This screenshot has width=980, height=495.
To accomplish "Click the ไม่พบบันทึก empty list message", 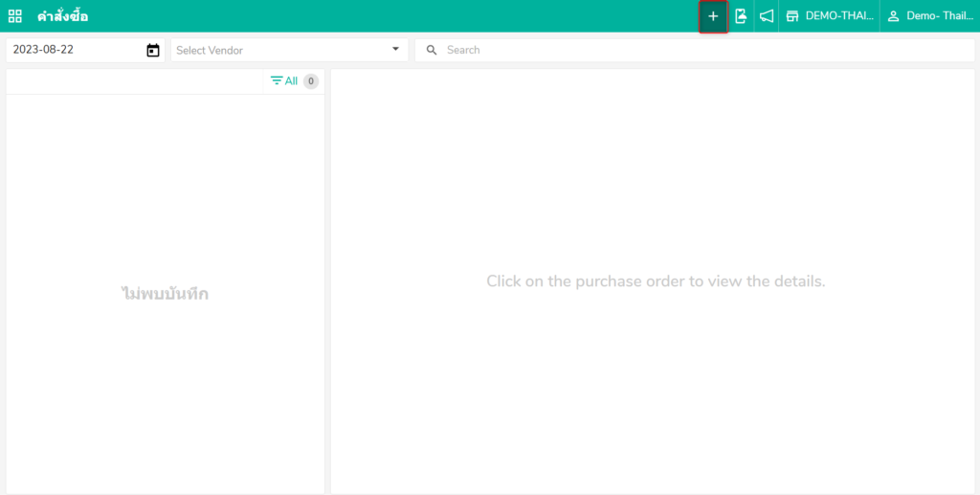I will 165,294.
